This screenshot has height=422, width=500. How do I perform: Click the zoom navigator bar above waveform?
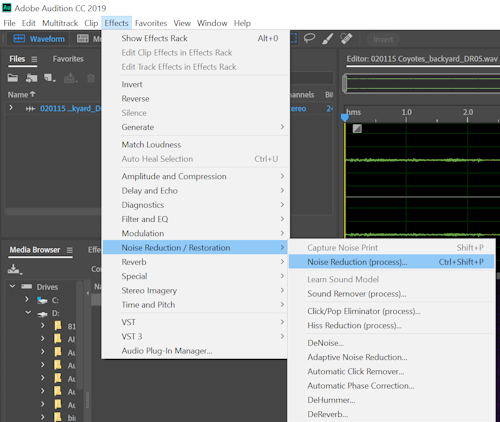[x=421, y=84]
